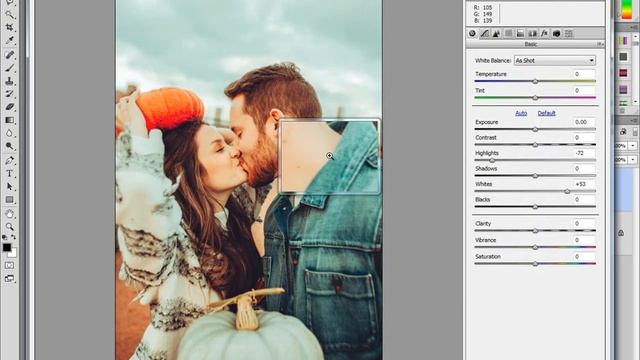
Task: Select the Healing Brush tool
Action: click(9, 54)
